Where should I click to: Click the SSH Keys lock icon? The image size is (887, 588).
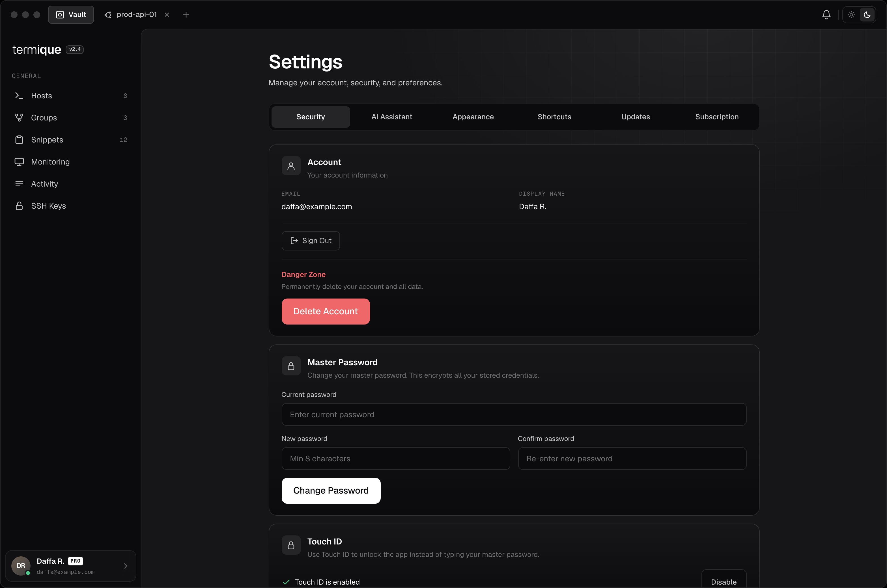coord(19,206)
